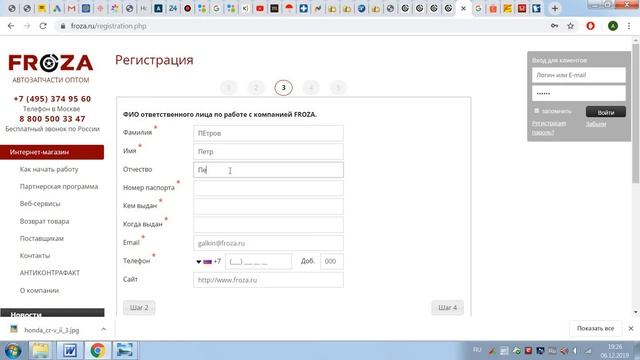Viewport: 640px width, 360px height.
Task: Close the downloads bar with X
Action: pyautogui.click(x=631, y=328)
